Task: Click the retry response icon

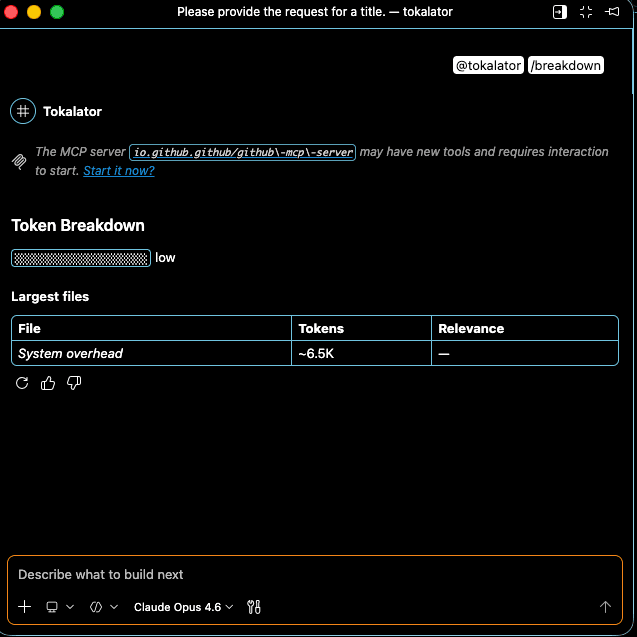Action: point(22,383)
